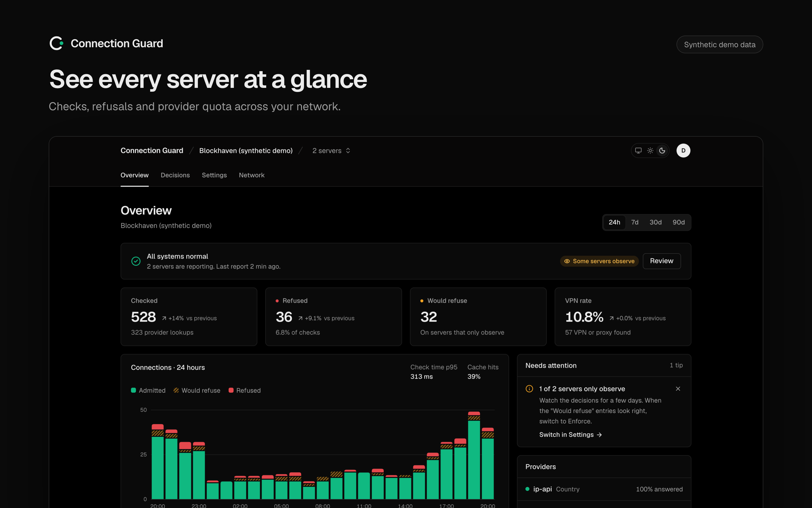This screenshot has width=812, height=508.
Task: Click the green status dot beside ip-api
Action: tap(527, 489)
